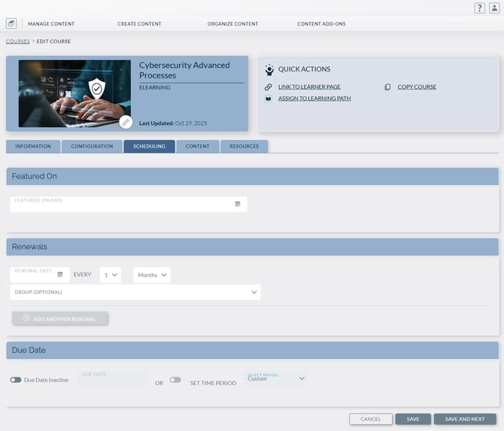Open the user profile icon
This screenshot has width=504, height=431.
[x=493, y=8]
